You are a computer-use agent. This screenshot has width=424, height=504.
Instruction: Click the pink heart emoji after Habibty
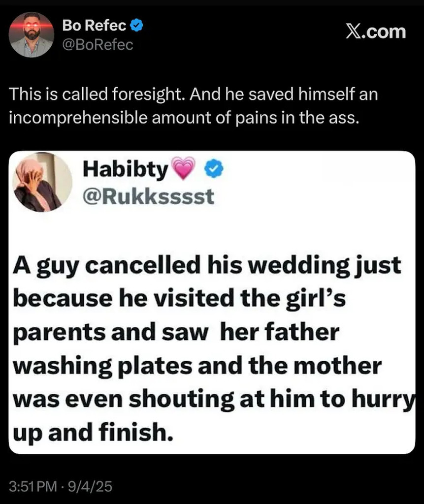[186, 169]
